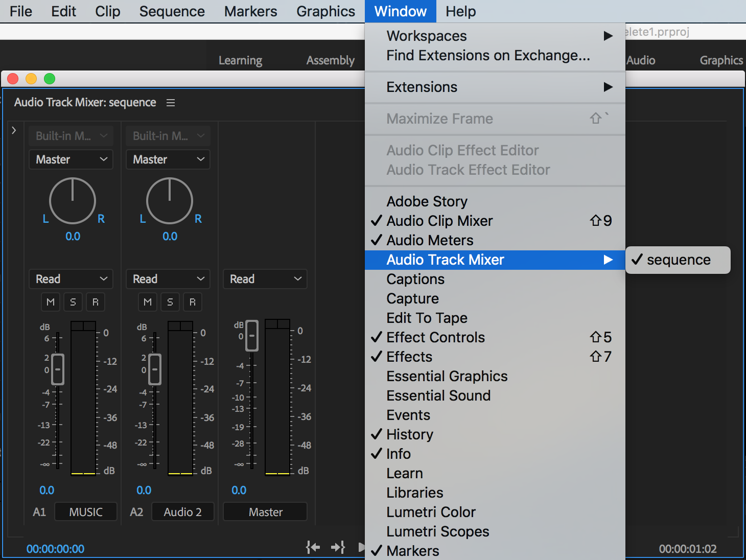Open A1 Built-in M... input dropdown
The height and width of the screenshot is (560, 746).
[71, 136]
